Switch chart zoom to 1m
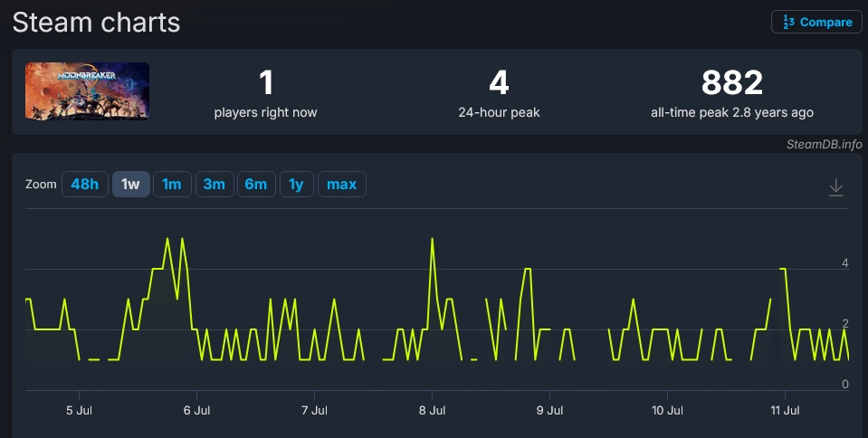This screenshot has width=868, height=438. (172, 185)
